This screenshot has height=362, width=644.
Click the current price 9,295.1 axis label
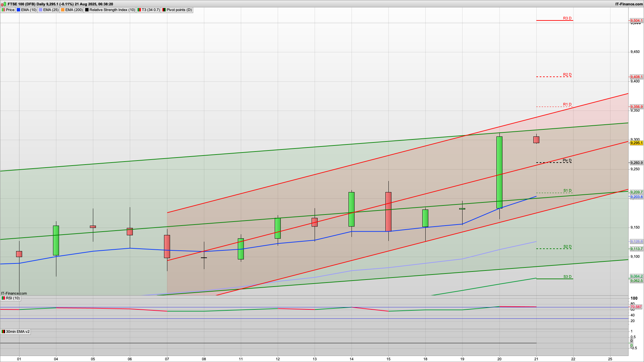point(636,143)
